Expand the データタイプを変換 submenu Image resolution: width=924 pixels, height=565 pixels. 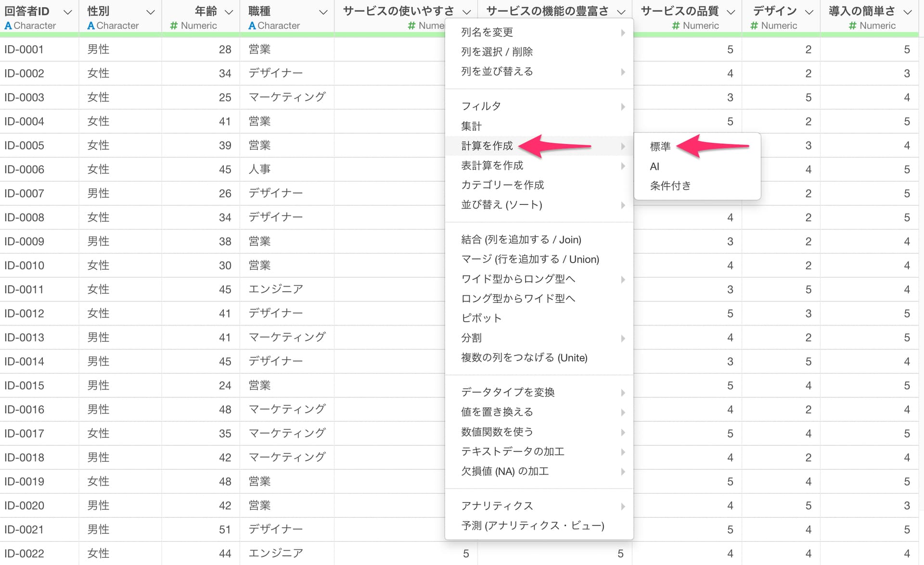point(508,392)
